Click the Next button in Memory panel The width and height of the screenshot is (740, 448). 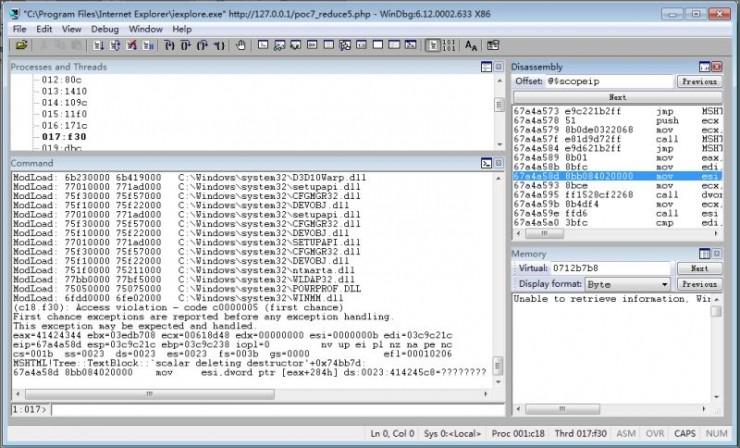[699, 268]
